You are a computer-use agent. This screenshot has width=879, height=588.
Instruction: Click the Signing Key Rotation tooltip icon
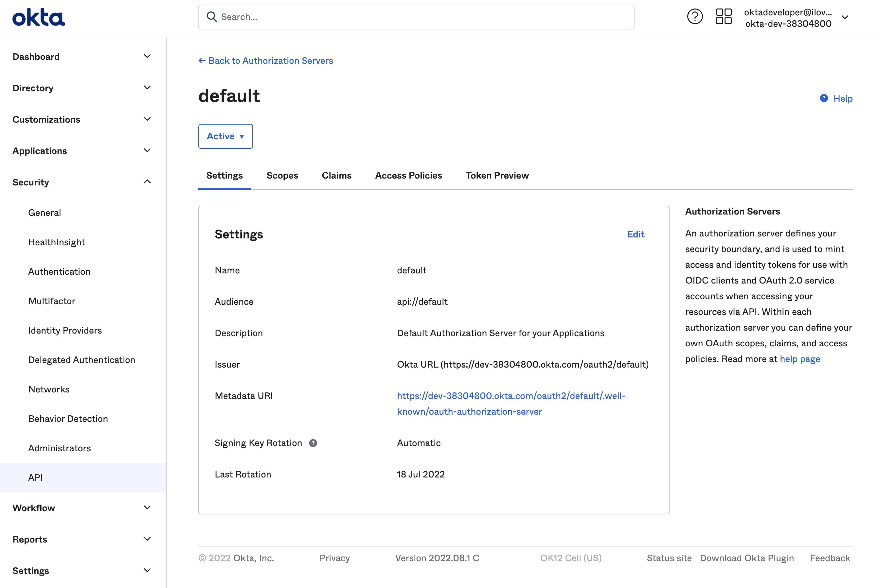coord(313,443)
